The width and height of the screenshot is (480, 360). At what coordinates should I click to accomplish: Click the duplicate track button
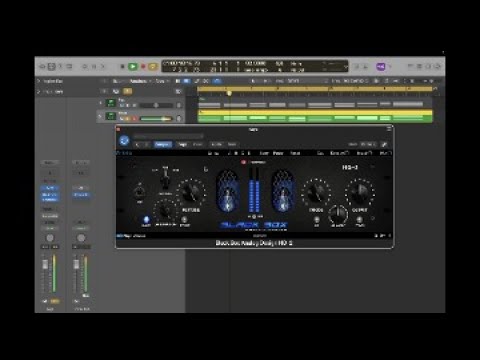coord(116,91)
